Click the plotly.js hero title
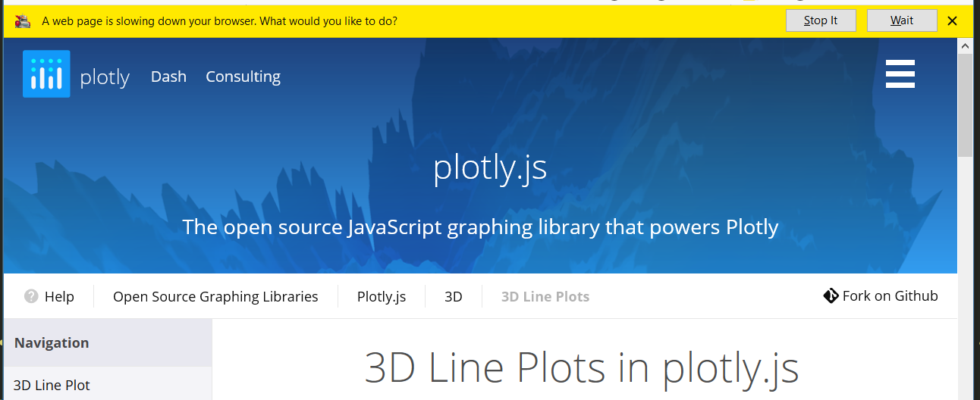This screenshot has width=980, height=400. [x=490, y=167]
